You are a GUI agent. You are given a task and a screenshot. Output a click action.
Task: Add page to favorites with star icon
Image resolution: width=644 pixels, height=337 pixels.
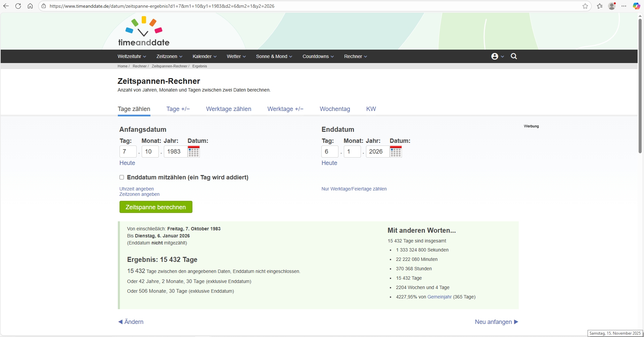585,6
